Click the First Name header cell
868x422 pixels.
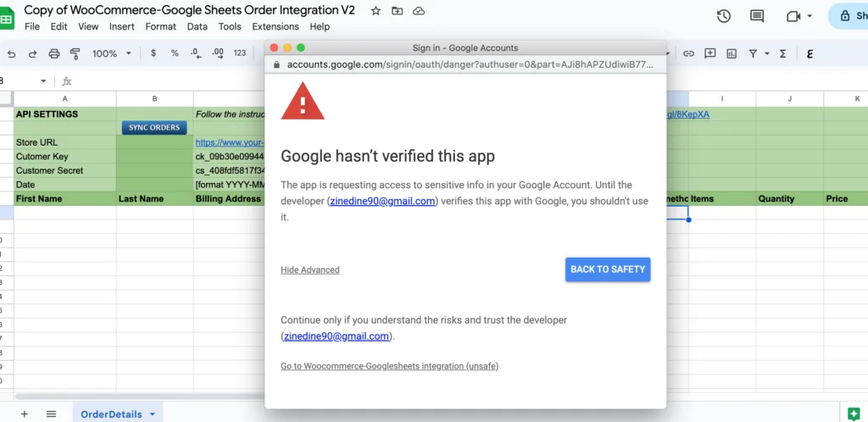(64, 198)
